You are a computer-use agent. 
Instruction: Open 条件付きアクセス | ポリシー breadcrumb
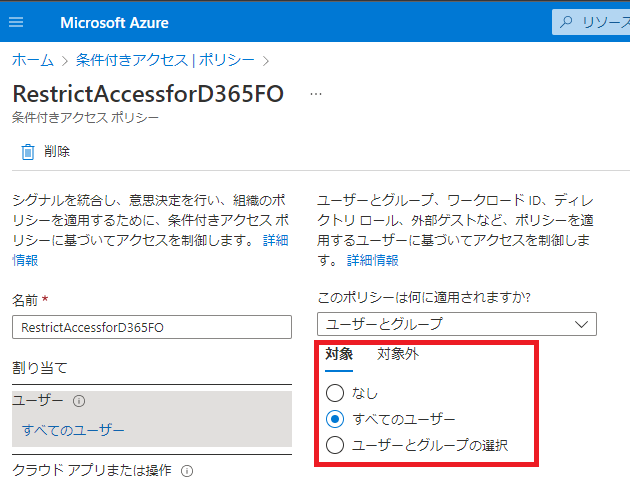point(165,61)
